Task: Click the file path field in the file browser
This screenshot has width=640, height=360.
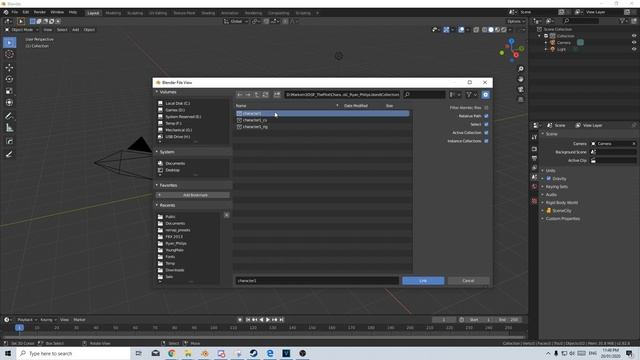Action: tap(342, 95)
